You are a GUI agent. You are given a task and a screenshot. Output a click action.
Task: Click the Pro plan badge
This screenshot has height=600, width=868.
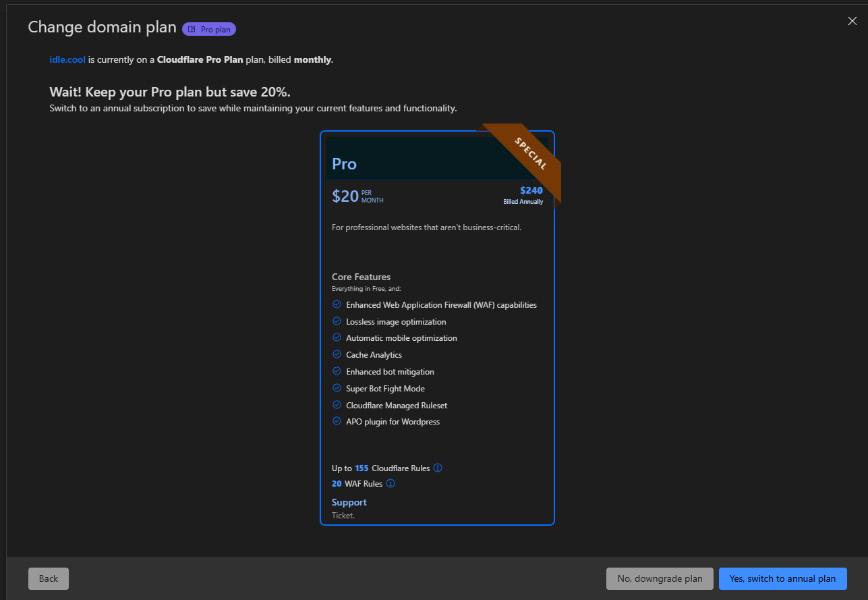(209, 29)
